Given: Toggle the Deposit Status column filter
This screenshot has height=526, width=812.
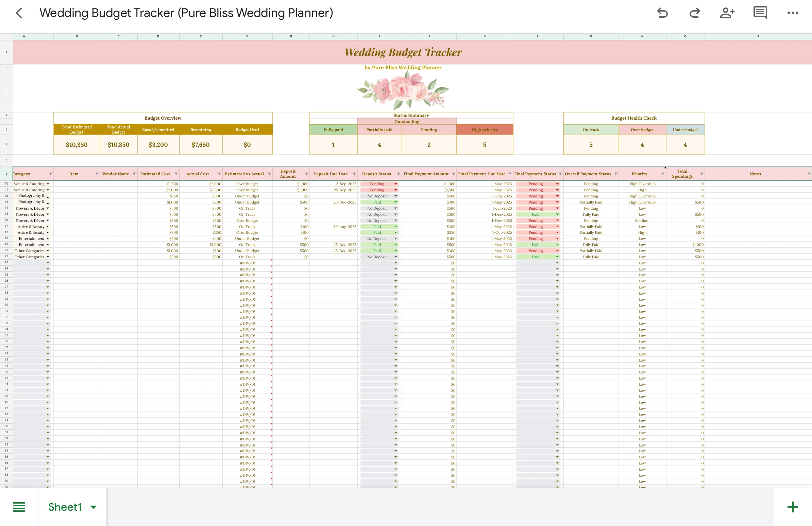Looking at the screenshot, I should pos(398,174).
